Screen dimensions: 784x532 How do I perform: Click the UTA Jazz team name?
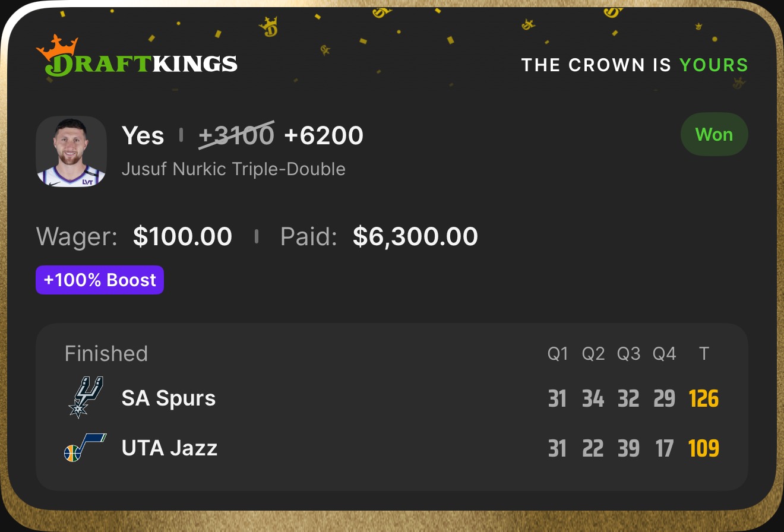click(x=170, y=448)
